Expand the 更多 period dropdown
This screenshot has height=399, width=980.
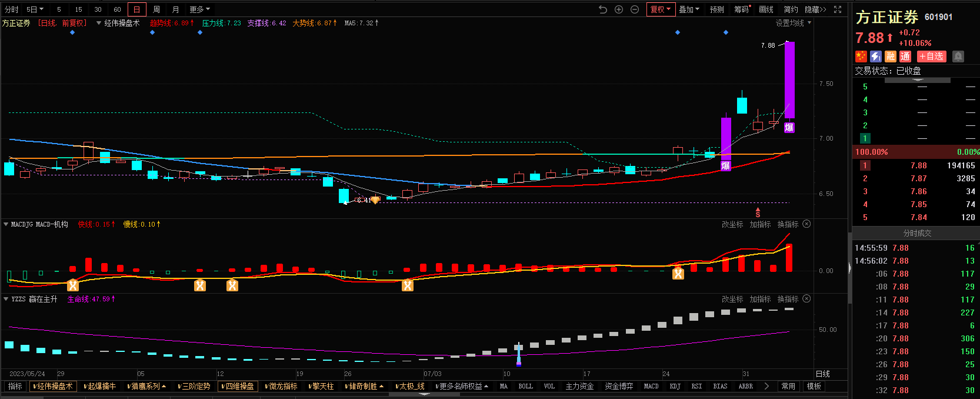(199, 9)
